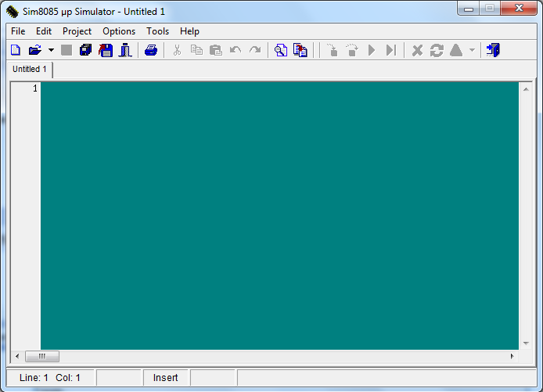Viewport: 543px width, 392px height.
Task: Click the Reset circular arrows icon
Action: point(437,50)
